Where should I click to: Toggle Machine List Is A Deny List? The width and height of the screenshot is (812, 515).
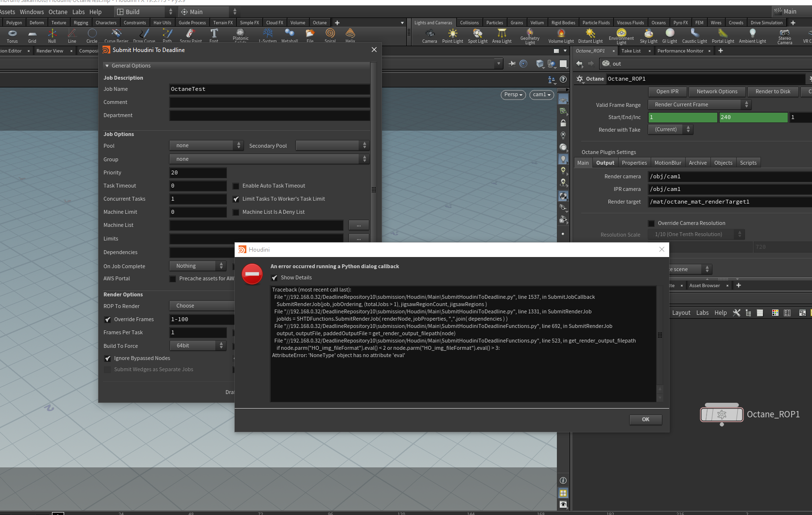[236, 212]
